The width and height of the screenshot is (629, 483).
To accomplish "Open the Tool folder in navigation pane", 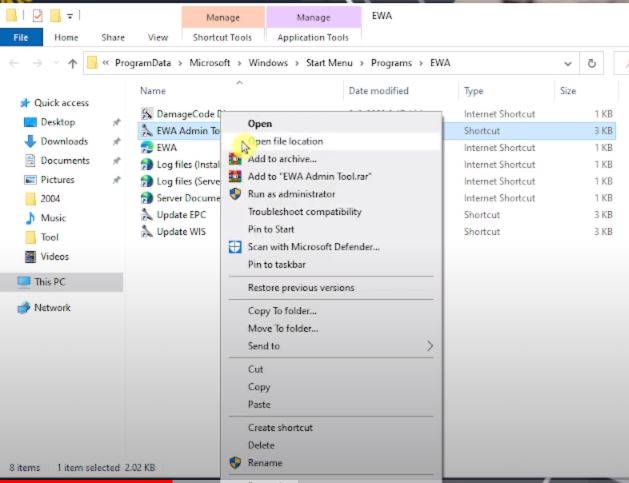I will coord(49,237).
